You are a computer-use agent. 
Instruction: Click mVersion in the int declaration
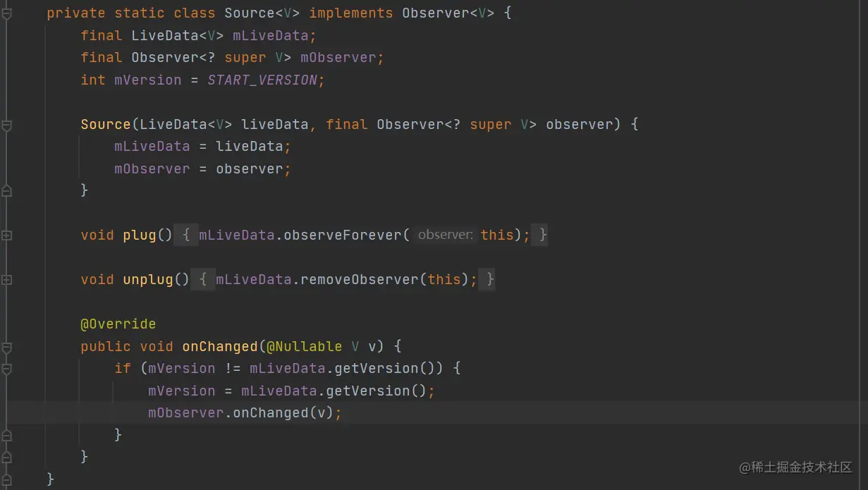(x=148, y=80)
